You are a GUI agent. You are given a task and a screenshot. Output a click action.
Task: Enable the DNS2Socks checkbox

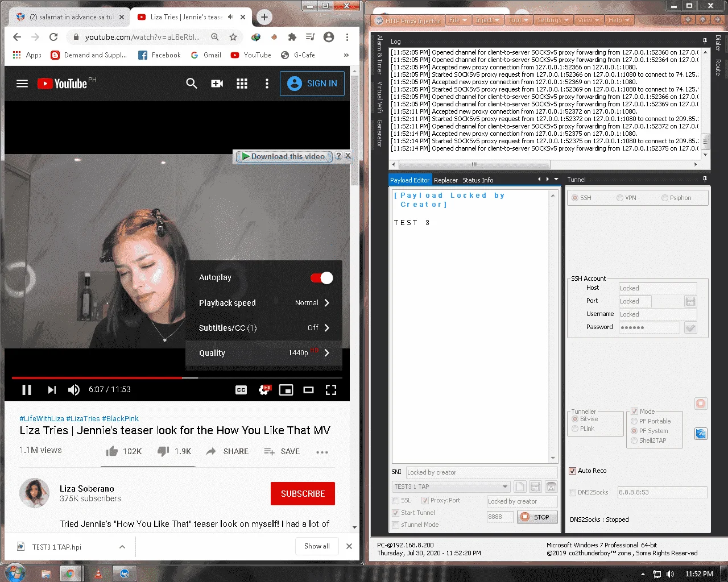(573, 492)
